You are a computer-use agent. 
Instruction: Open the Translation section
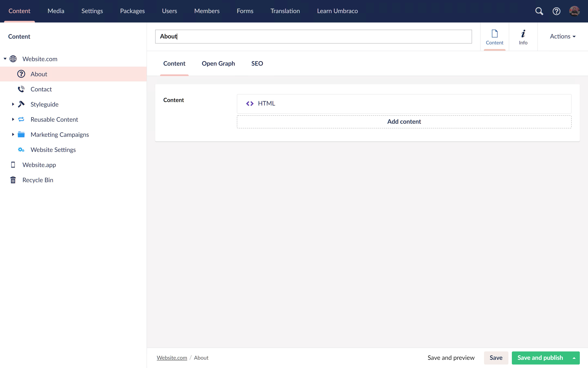[285, 11]
